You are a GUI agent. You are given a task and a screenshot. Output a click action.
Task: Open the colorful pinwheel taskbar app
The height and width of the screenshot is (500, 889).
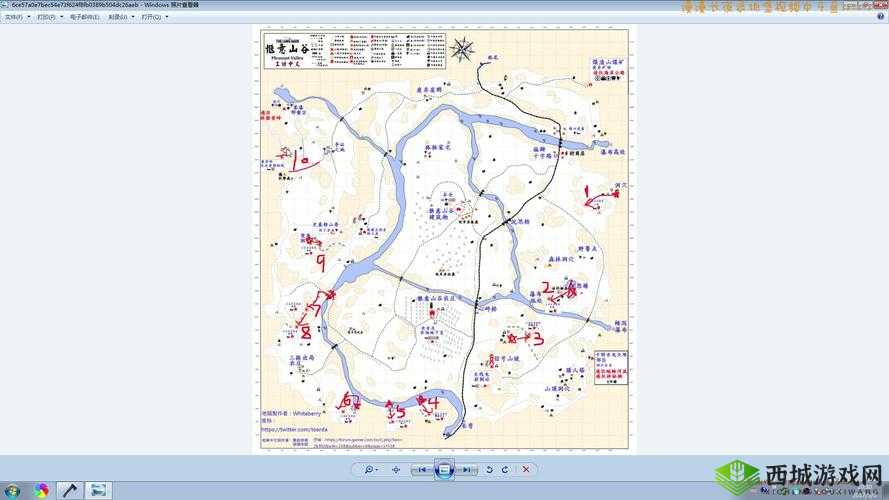coord(41,490)
